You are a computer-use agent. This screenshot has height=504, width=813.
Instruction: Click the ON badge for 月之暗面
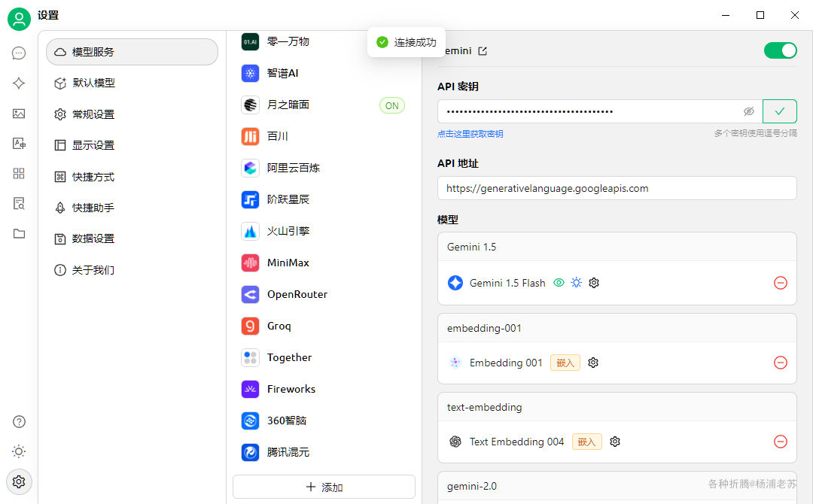click(x=392, y=105)
